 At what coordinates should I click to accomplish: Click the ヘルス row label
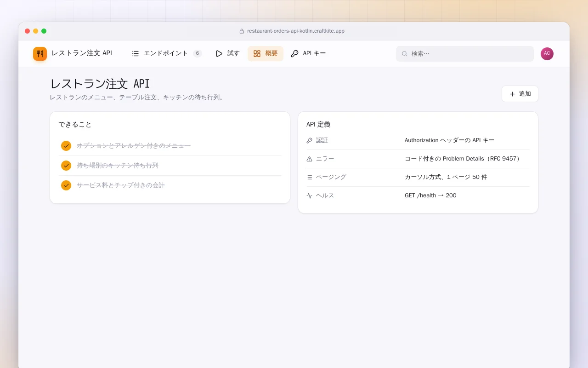(325, 195)
